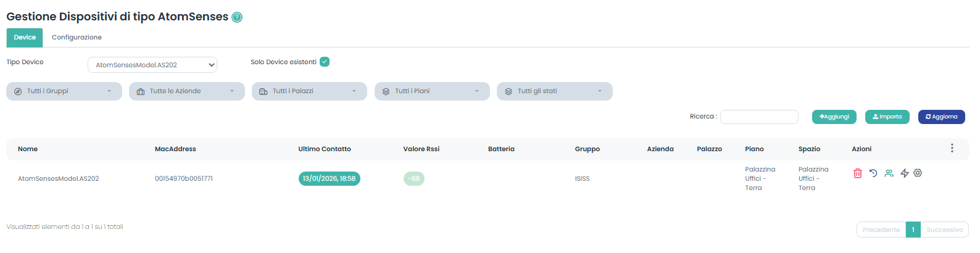This screenshot has width=980, height=253.
Task: Click the Importa button
Action: pyautogui.click(x=887, y=117)
